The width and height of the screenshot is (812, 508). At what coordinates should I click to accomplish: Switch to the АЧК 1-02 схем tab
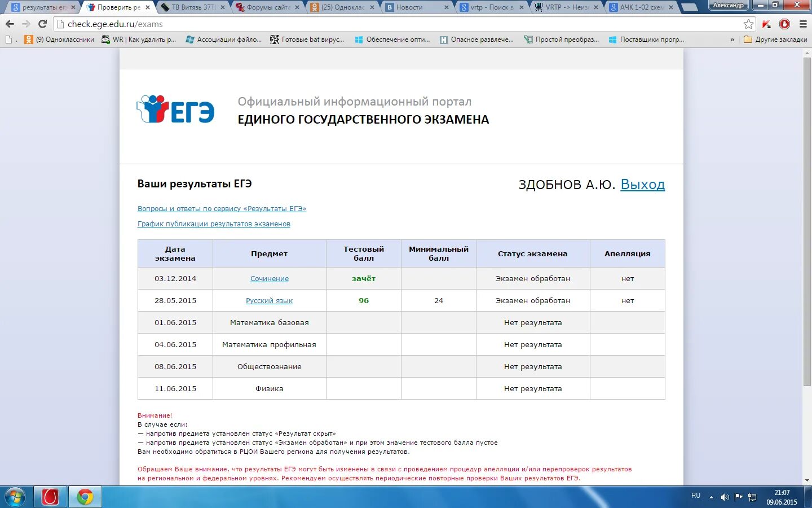(x=641, y=7)
